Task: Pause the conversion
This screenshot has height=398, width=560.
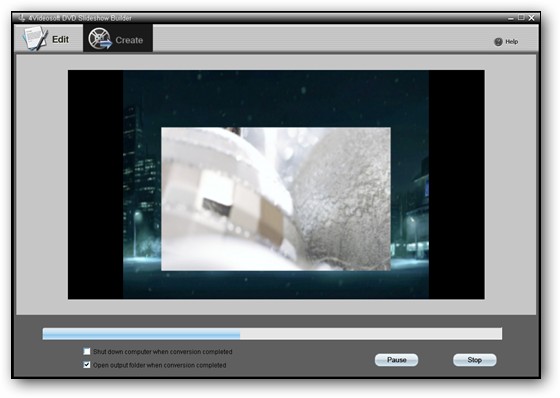Action: 396,360
